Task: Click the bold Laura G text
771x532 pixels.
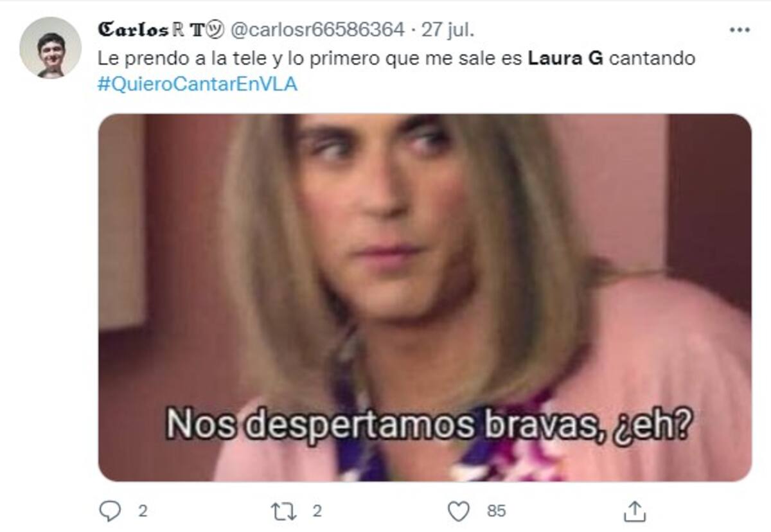Action: click(565, 58)
